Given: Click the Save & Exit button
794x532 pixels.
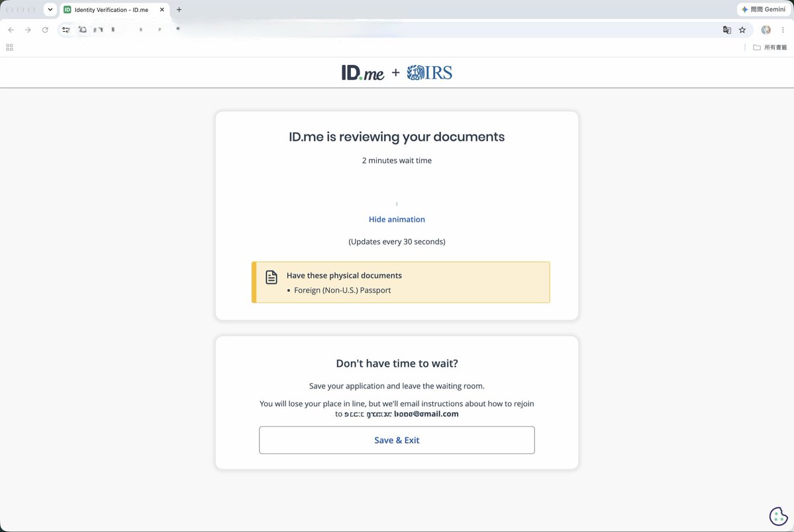Looking at the screenshot, I should [397, 440].
